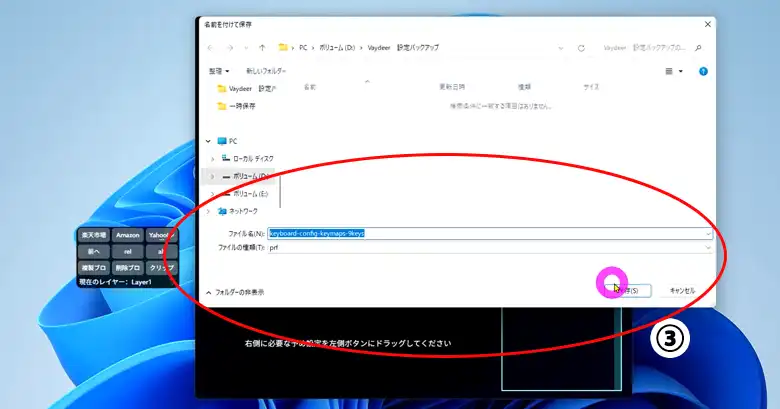Expand the ボリューム (D:) node

pyautogui.click(x=212, y=176)
